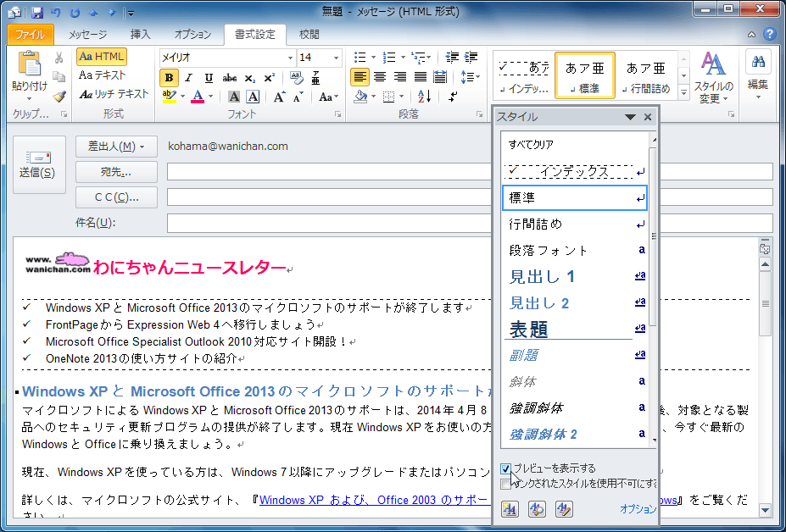Open the スタイルの変更 dropdown

713,78
